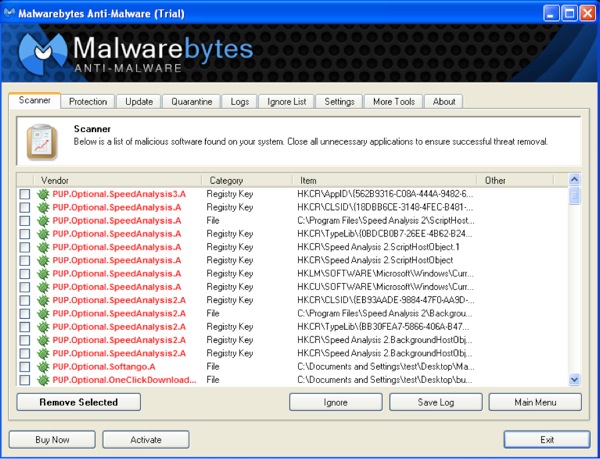Click the bug icon for the EB93AADE CLSID row
Viewport: 600px width, 459px height.
coord(43,300)
